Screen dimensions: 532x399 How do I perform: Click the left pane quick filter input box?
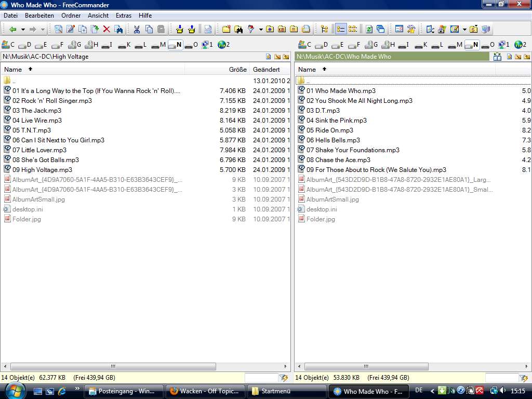[261, 378]
